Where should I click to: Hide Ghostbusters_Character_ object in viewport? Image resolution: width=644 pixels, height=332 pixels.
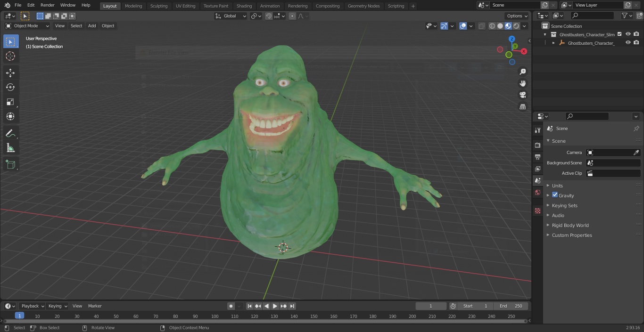point(628,43)
